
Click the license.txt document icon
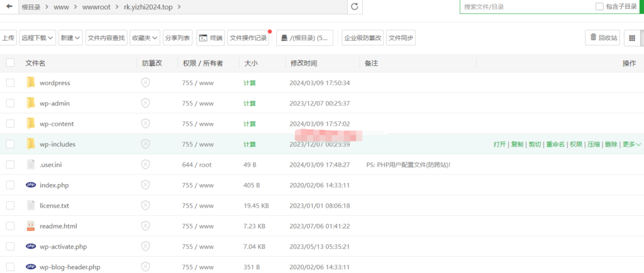tap(30, 206)
